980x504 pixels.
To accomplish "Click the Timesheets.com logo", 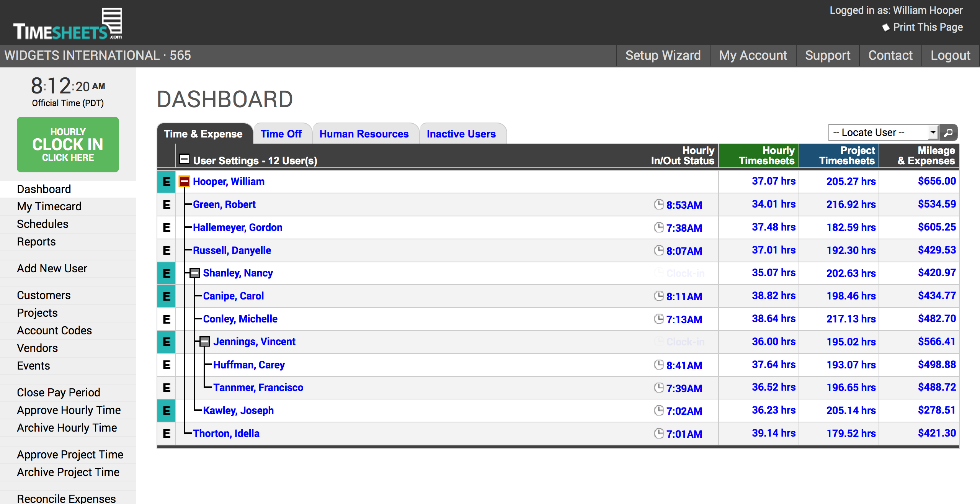I will click(68, 24).
